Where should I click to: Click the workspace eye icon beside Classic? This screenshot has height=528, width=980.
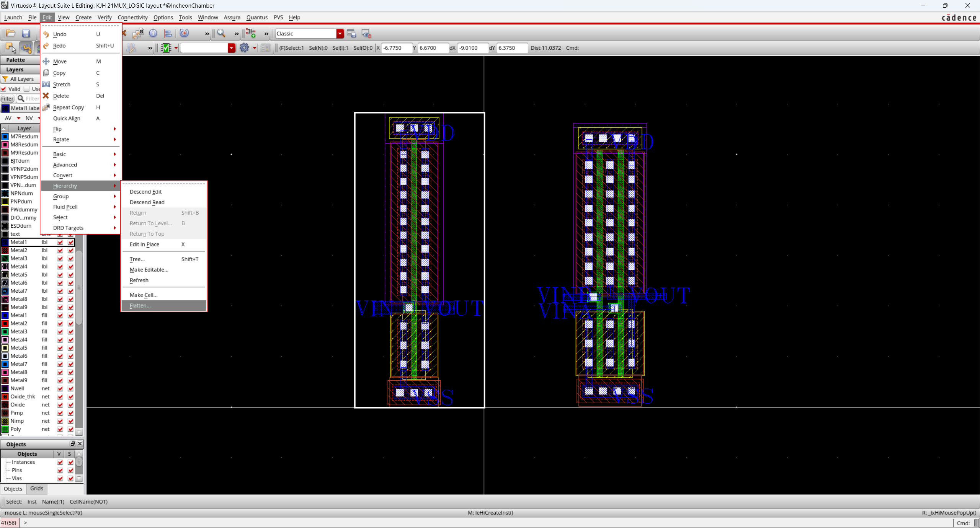(366, 34)
